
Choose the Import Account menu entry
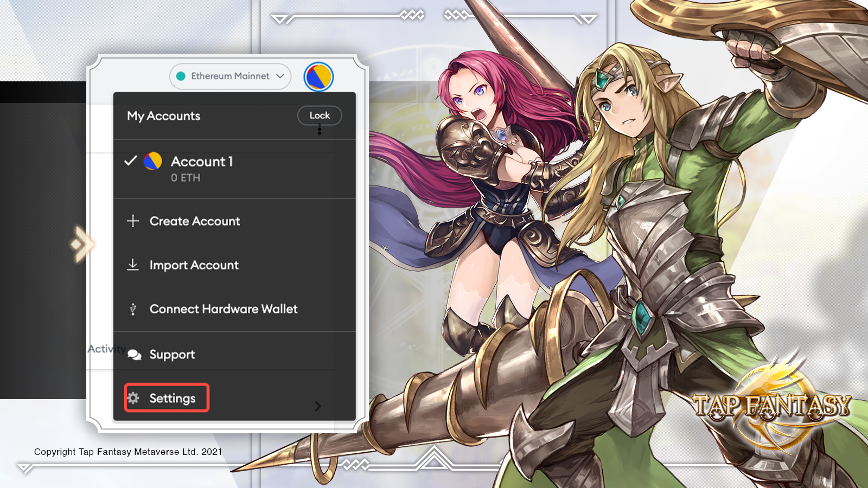click(x=194, y=265)
